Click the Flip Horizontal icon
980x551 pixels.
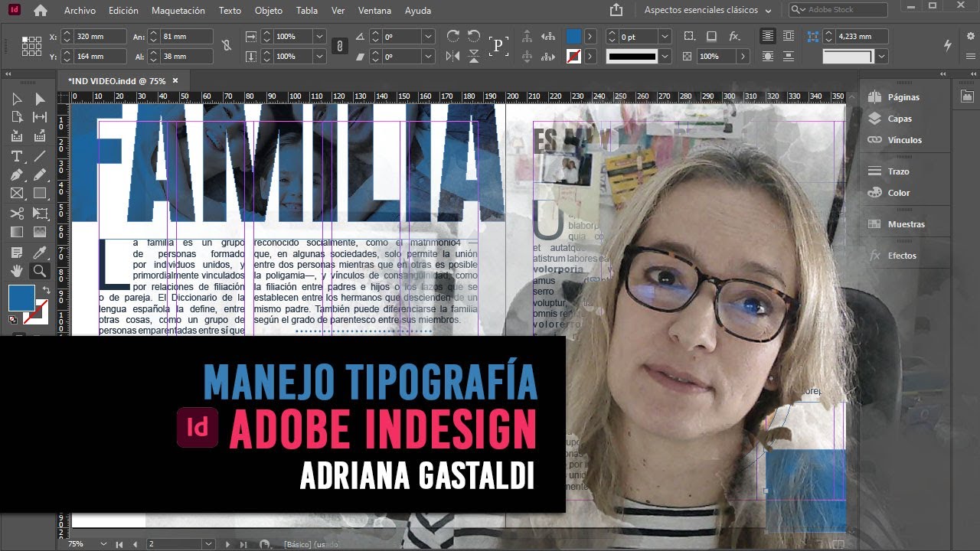click(x=452, y=56)
